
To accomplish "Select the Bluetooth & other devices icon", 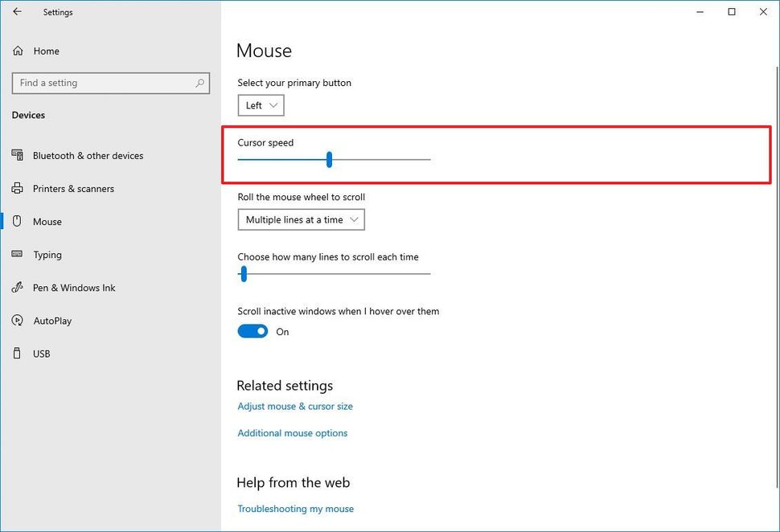I will [17, 155].
